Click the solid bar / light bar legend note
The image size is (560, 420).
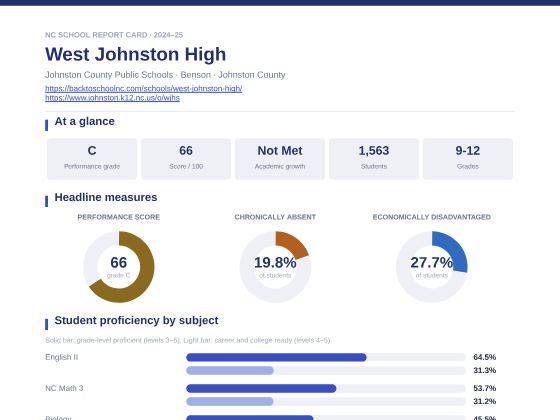[x=188, y=340]
